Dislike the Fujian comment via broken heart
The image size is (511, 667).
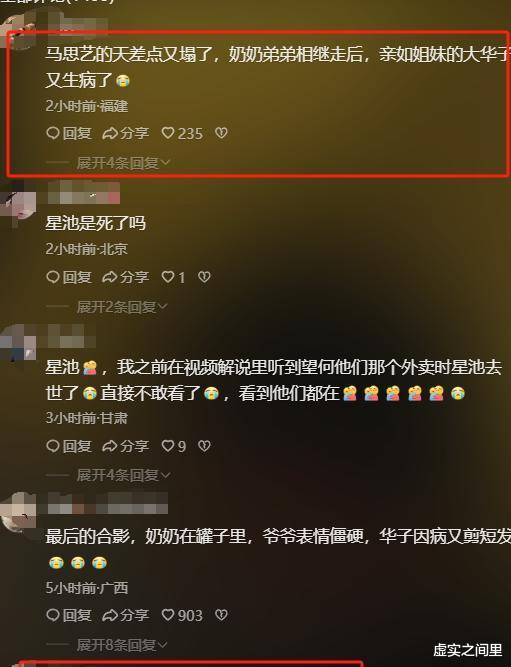(221, 133)
